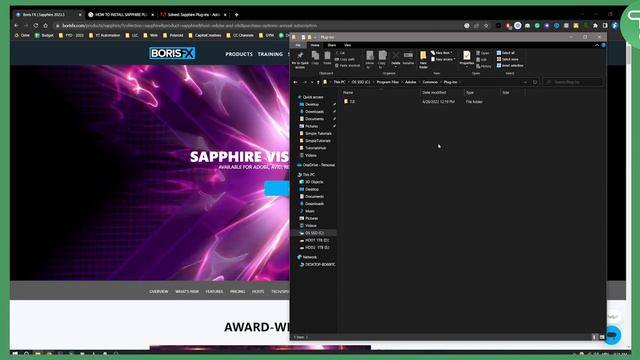Viewport: 640px width, 360px height.
Task: Click the Paste icon in Explorer ribbon
Action: [327, 58]
